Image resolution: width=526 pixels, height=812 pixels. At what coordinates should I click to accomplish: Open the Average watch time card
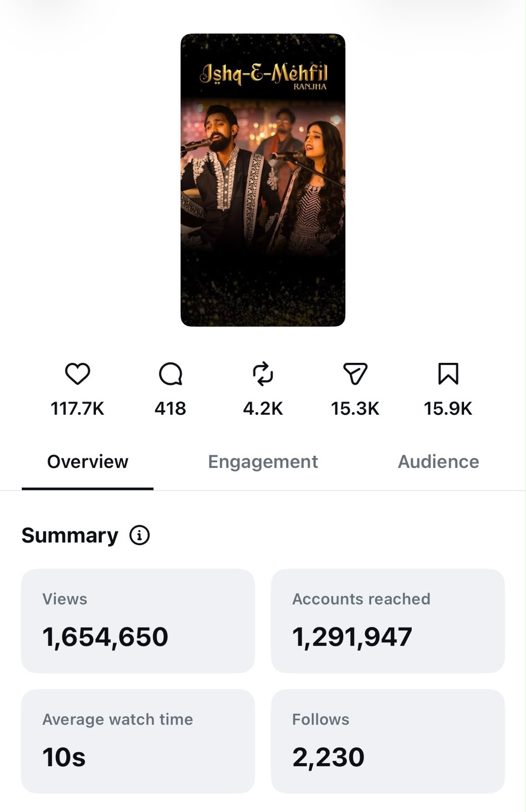138,741
